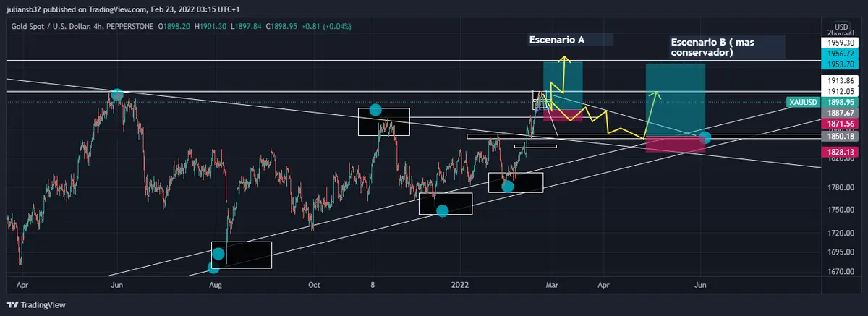
Task: Click the red 1871.56 stop price label
Action: click(x=838, y=124)
